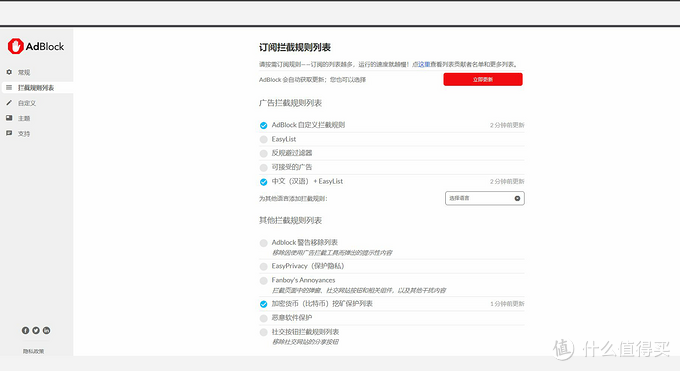680x371 pixels.
Task: Uncheck AdBlock 自定义拦截规则 list
Action: point(263,125)
